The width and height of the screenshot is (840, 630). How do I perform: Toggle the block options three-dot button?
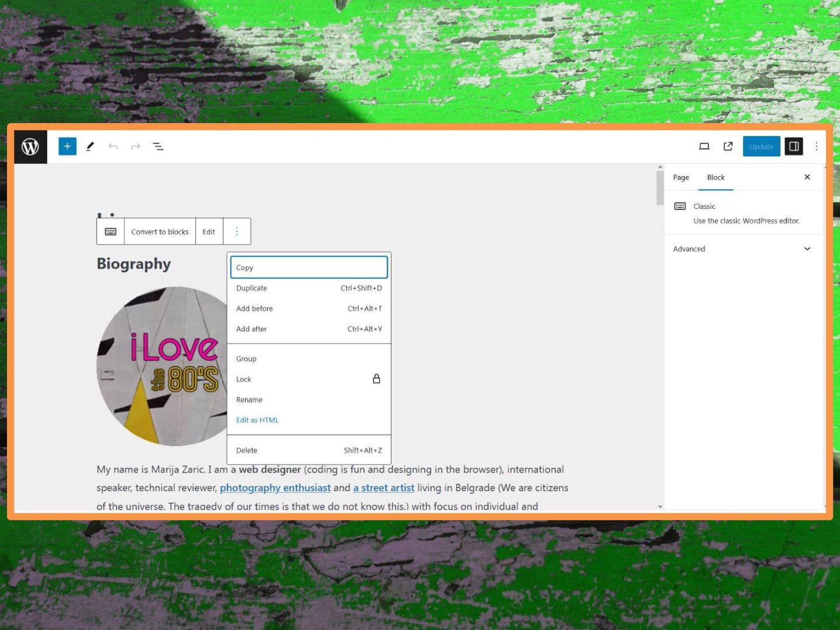(237, 232)
